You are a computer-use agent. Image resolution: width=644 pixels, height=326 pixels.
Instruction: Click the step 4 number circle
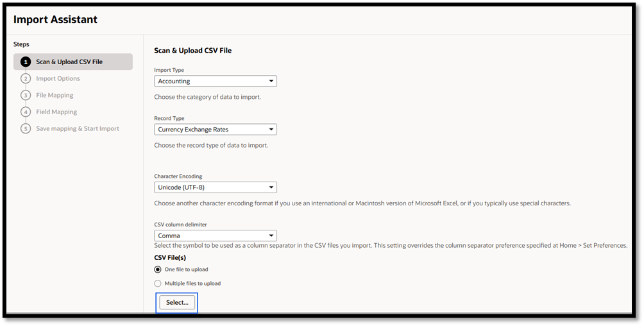point(26,112)
